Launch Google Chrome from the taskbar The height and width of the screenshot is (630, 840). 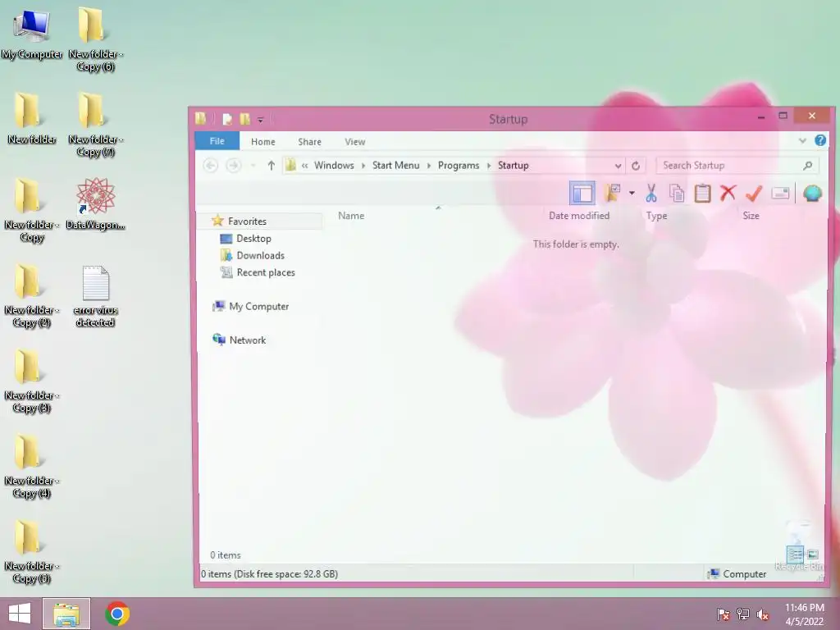[117, 614]
